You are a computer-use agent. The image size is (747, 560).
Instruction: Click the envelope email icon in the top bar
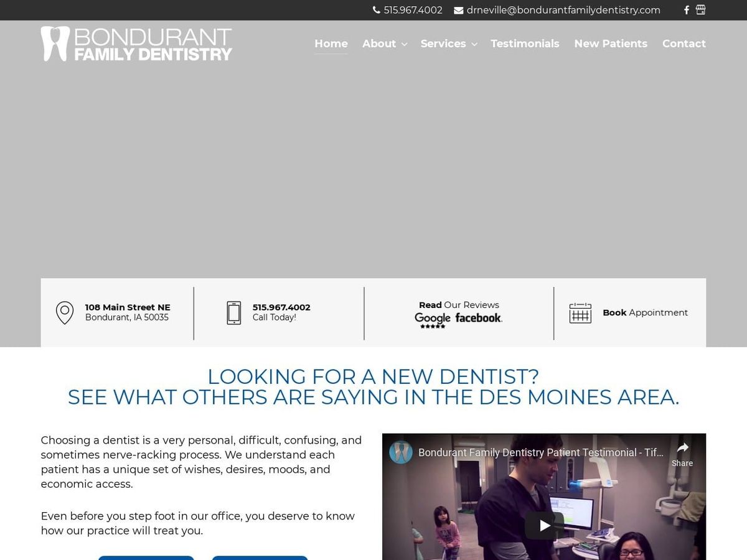tap(458, 10)
